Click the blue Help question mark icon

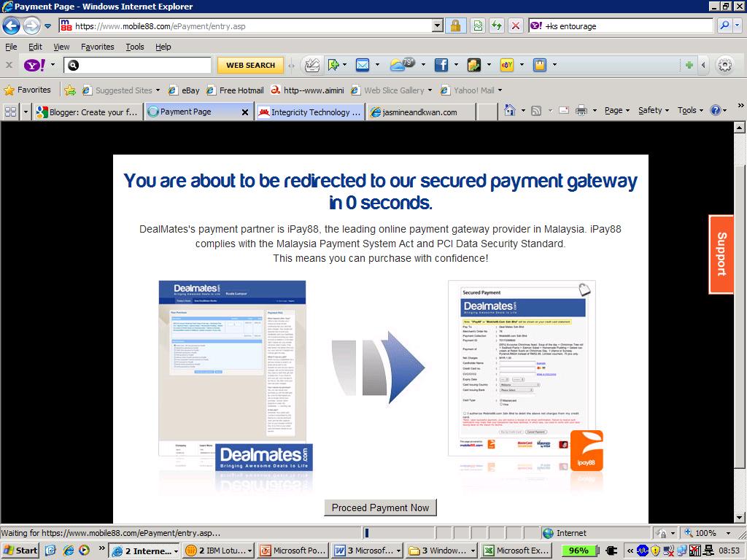715,111
